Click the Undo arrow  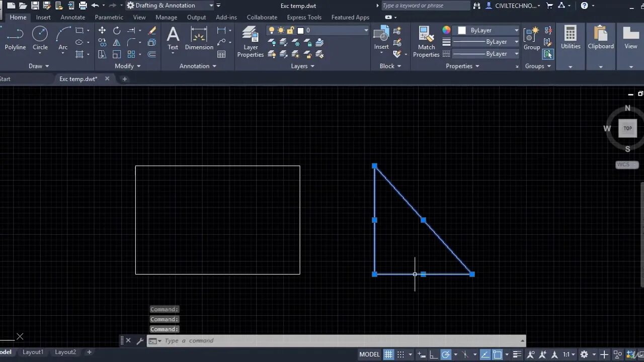click(x=95, y=6)
